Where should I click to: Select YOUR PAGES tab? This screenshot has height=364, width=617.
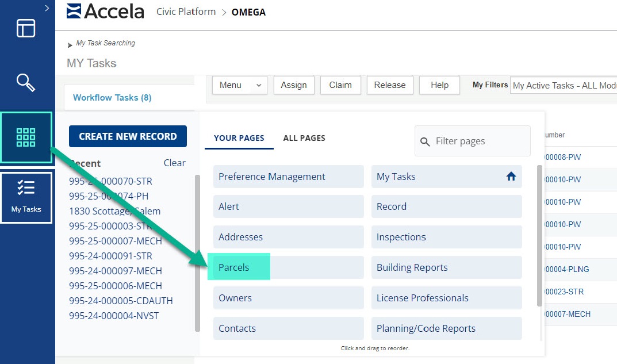(239, 138)
